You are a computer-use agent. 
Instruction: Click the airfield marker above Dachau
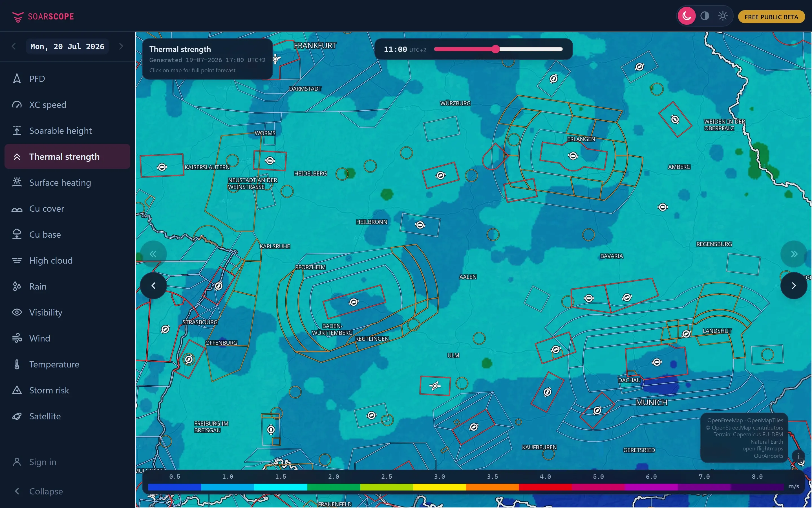click(657, 362)
